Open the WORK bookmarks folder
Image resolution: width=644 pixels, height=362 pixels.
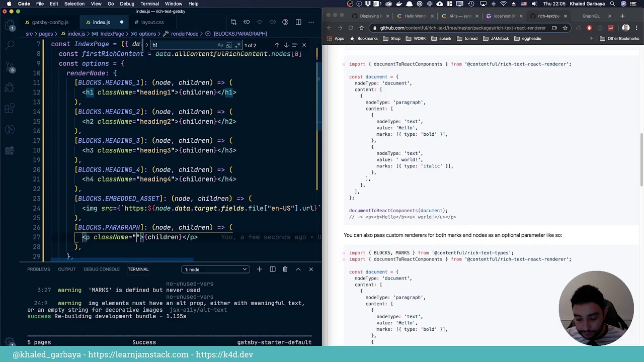tap(416, 39)
